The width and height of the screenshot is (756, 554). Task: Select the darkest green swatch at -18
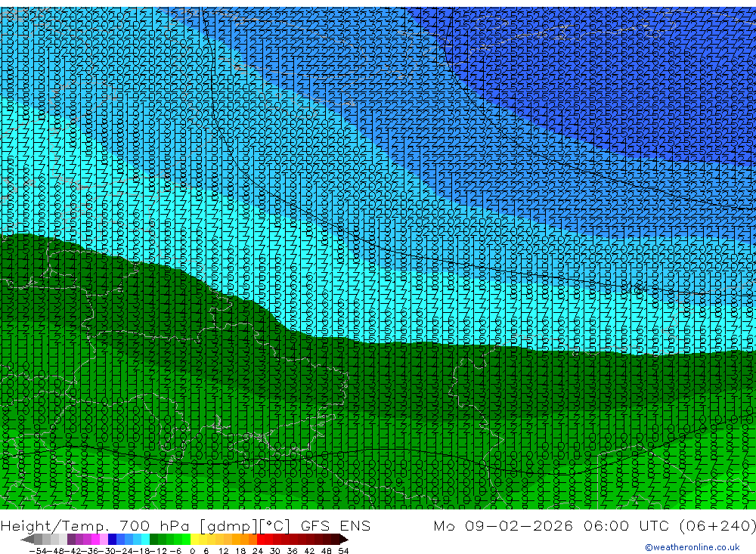(x=153, y=540)
